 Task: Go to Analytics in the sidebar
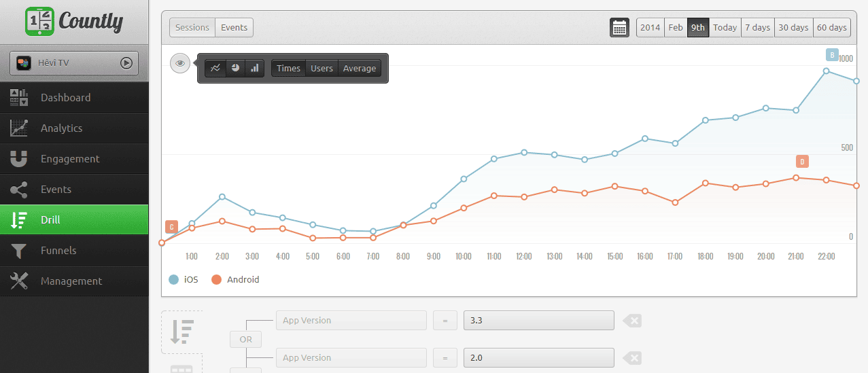click(74, 128)
